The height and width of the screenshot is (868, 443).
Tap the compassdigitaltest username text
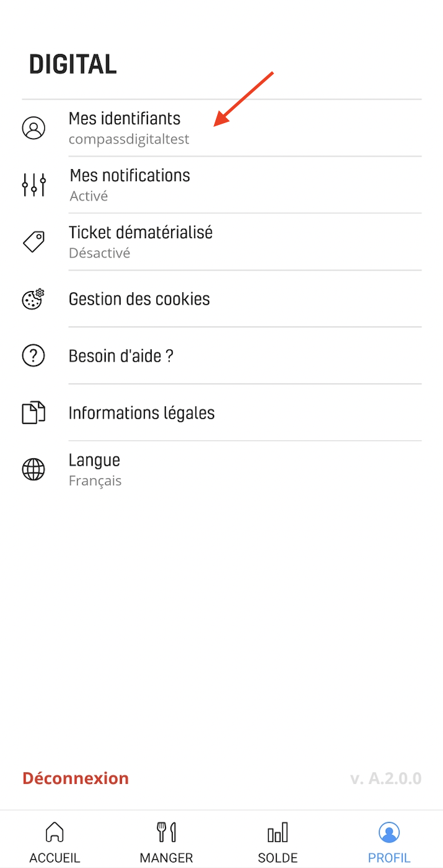tap(129, 139)
